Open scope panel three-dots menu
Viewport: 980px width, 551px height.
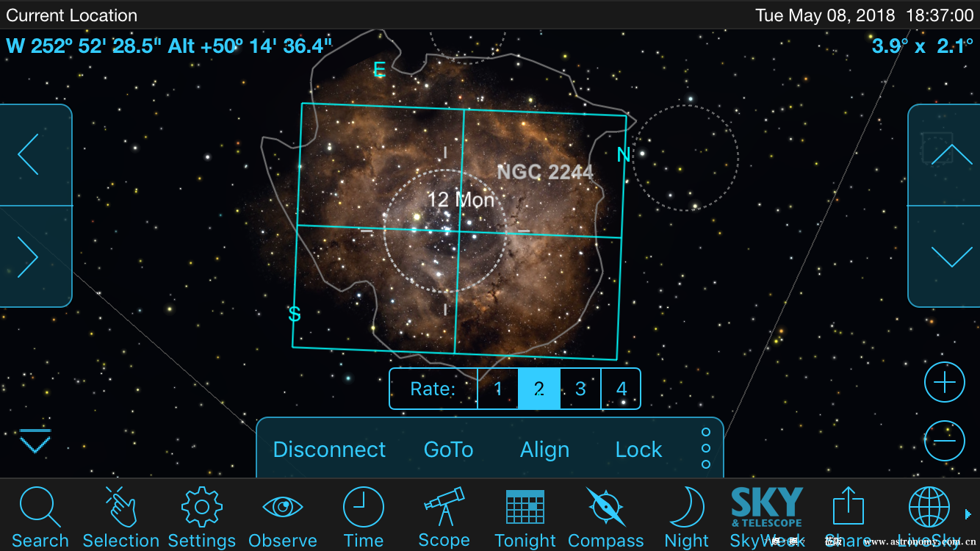click(706, 448)
